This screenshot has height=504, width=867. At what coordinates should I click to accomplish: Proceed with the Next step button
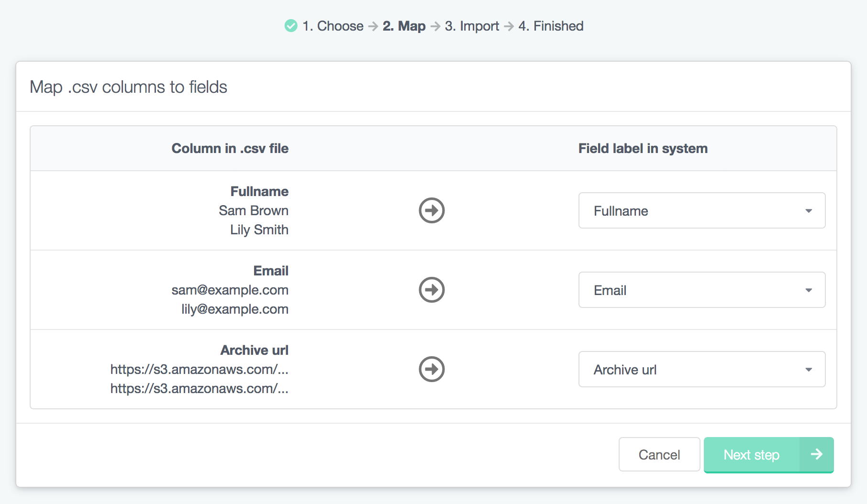pos(751,455)
